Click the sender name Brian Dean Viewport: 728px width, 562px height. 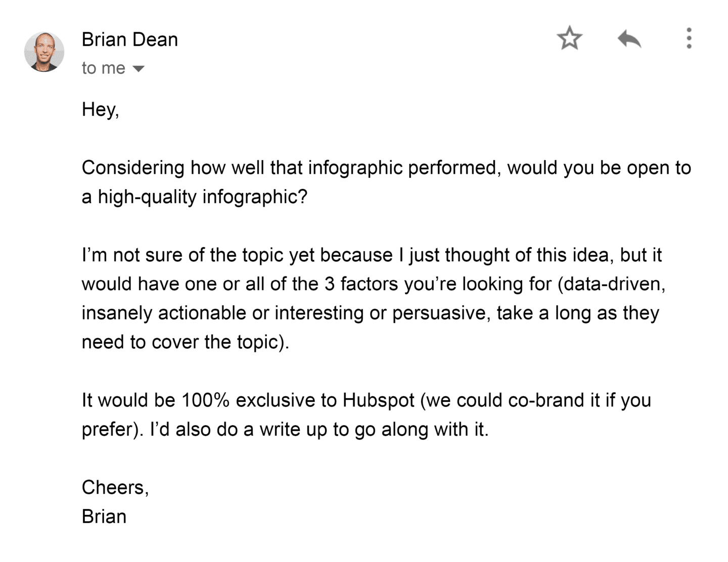pyautogui.click(x=129, y=40)
